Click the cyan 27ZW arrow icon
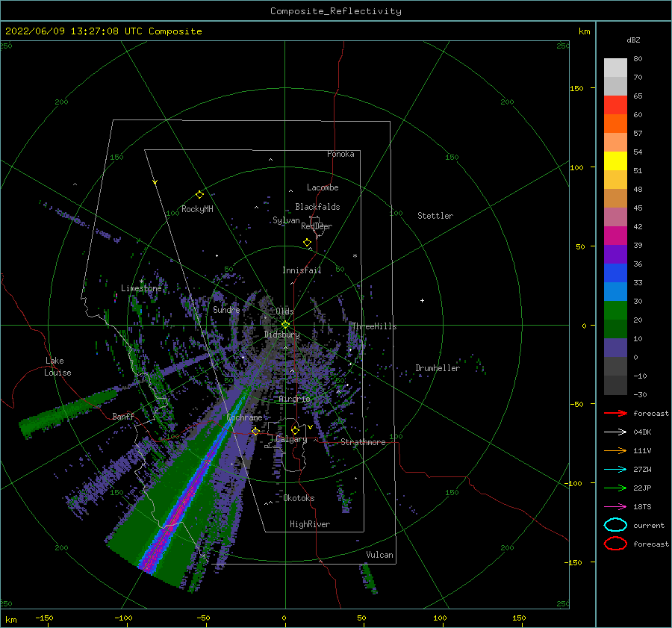This screenshot has height=628, width=672. click(x=615, y=470)
